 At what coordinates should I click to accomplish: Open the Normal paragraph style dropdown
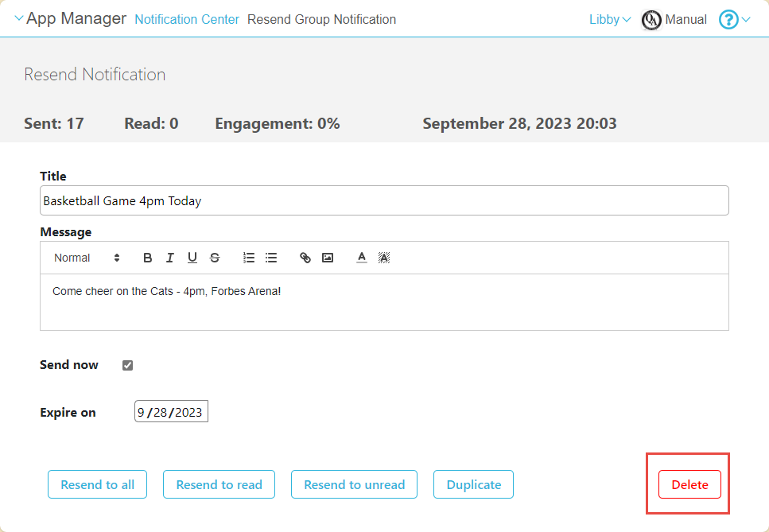click(87, 258)
